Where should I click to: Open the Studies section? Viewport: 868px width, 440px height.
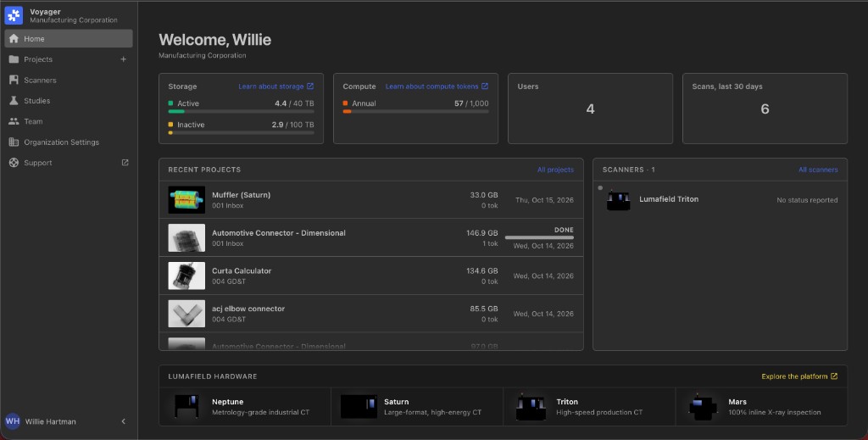tap(69, 101)
